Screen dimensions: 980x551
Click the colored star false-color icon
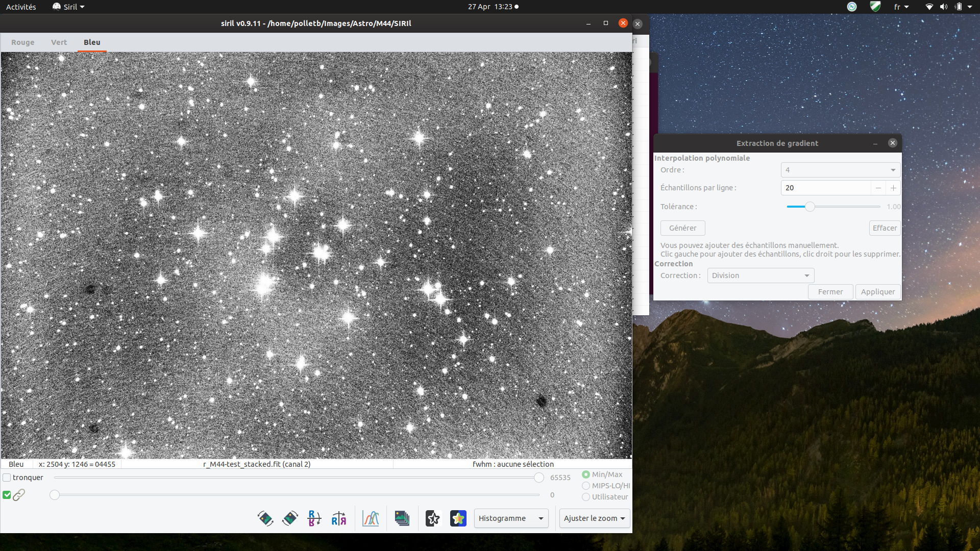point(458,518)
